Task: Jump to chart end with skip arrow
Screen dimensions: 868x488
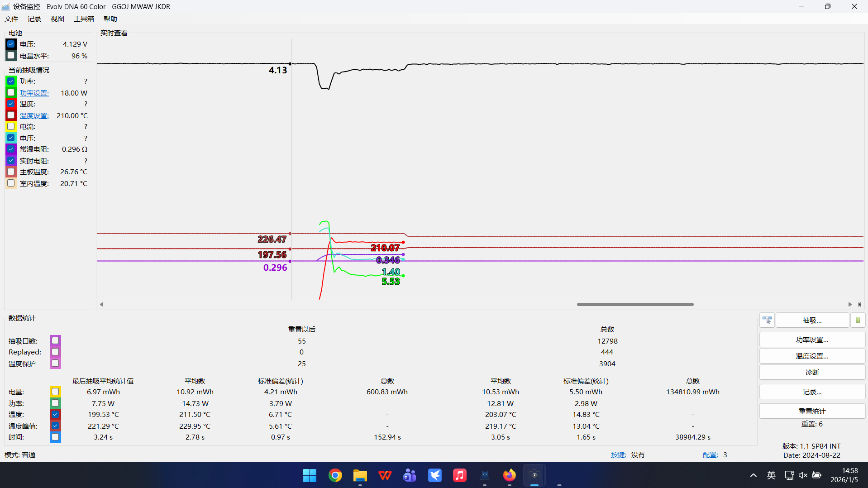Action: (859, 305)
